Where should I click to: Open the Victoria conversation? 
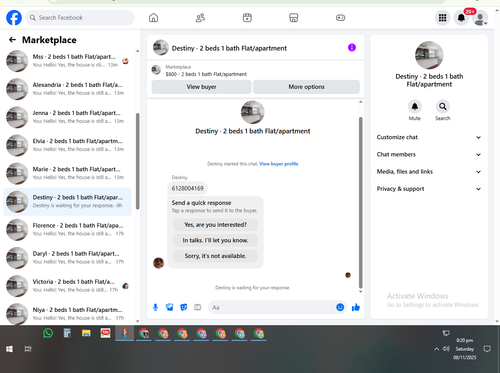(x=67, y=286)
